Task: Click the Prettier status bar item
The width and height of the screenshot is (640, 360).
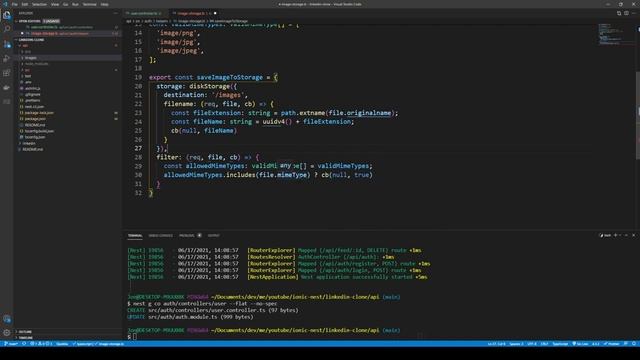Action: (x=612, y=344)
